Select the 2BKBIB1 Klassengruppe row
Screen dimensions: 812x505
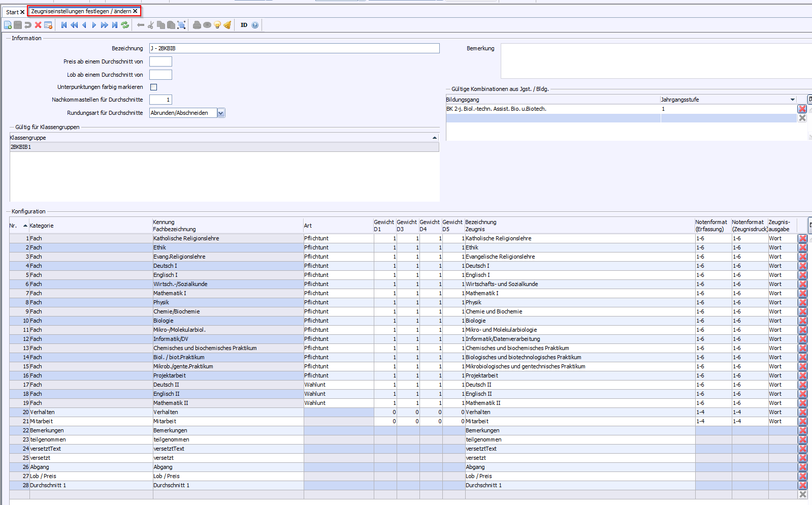[223, 147]
